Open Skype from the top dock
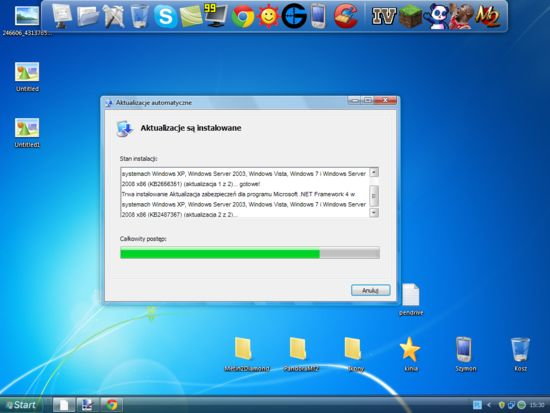This screenshot has width=550, height=413. pos(165,16)
